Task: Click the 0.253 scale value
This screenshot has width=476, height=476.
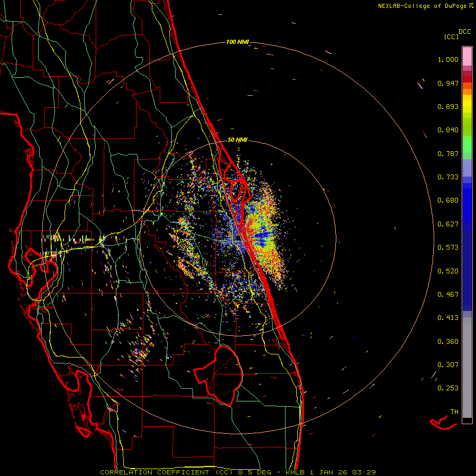Action: [448, 388]
